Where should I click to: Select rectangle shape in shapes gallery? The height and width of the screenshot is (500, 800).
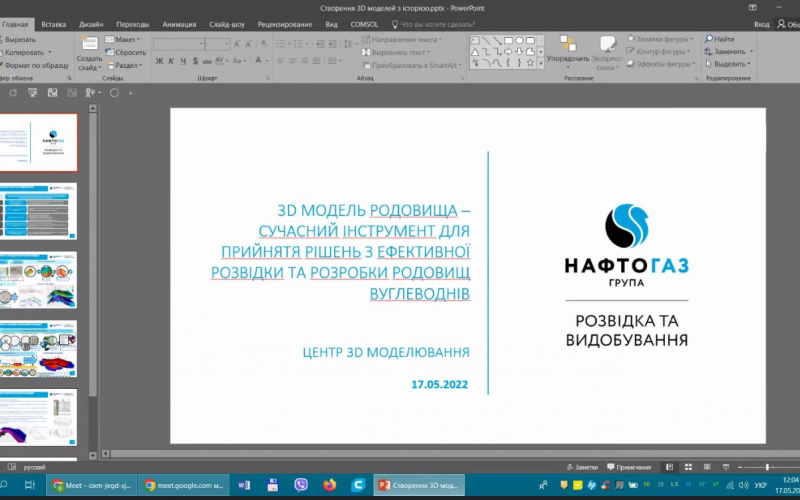tap(508, 40)
